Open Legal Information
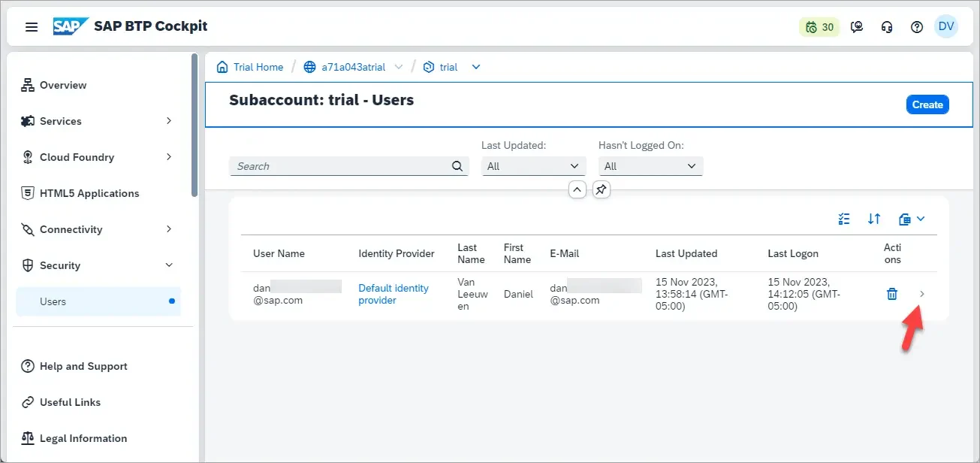This screenshot has width=980, height=463. coord(98,438)
